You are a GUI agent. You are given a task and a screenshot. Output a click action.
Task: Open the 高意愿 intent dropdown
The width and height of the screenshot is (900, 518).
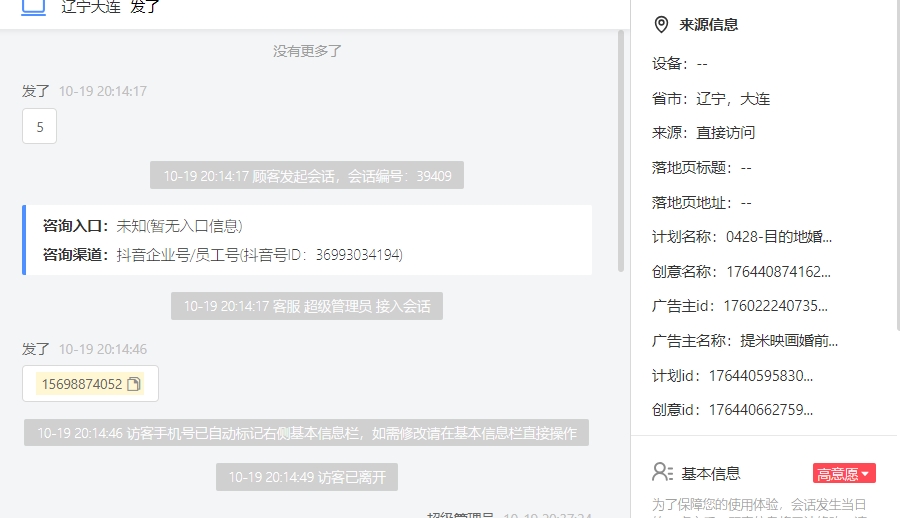click(844, 473)
